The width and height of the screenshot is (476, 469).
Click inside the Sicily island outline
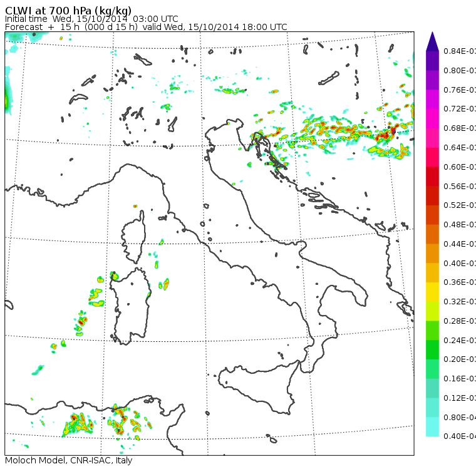(258, 387)
